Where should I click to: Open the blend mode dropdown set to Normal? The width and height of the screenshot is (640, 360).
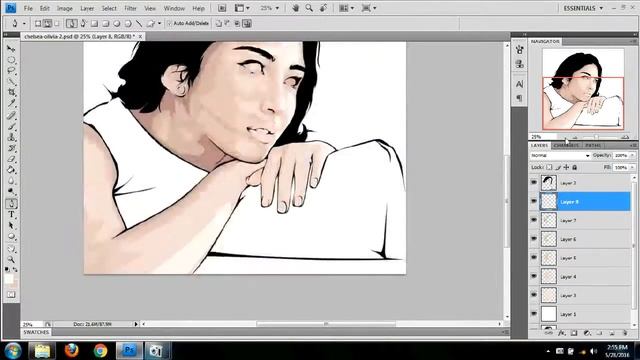pyautogui.click(x=560, y=156)
